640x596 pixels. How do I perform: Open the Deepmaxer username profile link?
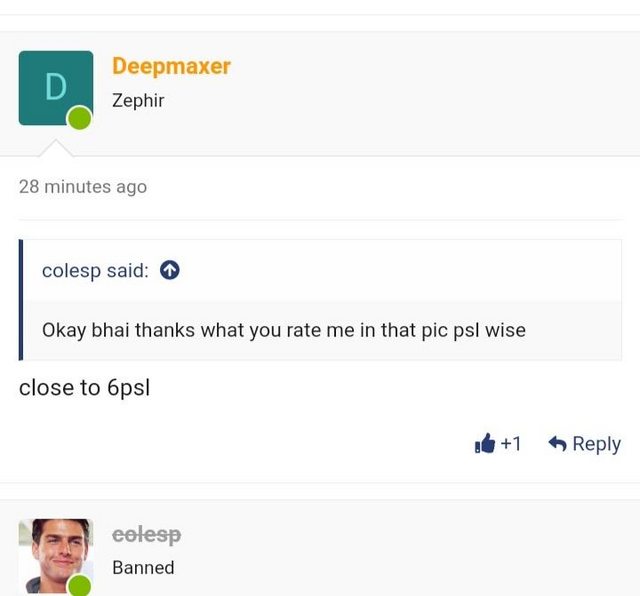coord(171,66)
